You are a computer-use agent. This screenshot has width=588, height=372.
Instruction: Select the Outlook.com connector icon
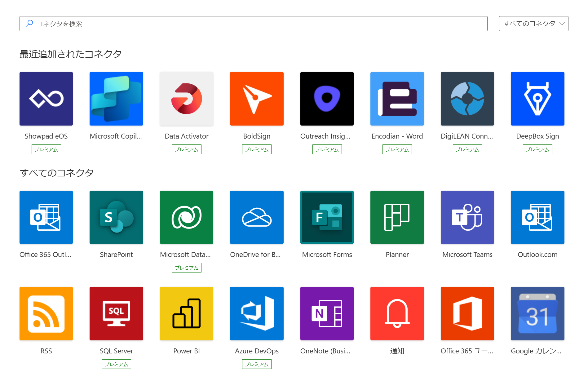click(537, 217)
